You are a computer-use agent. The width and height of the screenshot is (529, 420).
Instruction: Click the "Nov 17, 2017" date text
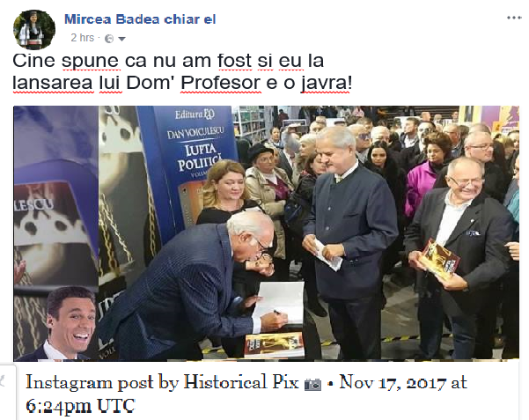[x=393, y=383]
